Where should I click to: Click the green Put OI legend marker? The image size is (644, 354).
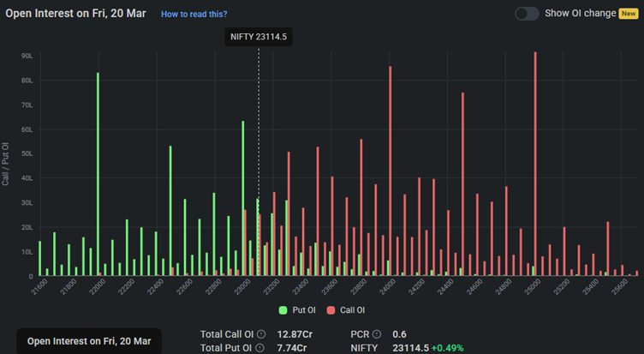pos(283,310)
